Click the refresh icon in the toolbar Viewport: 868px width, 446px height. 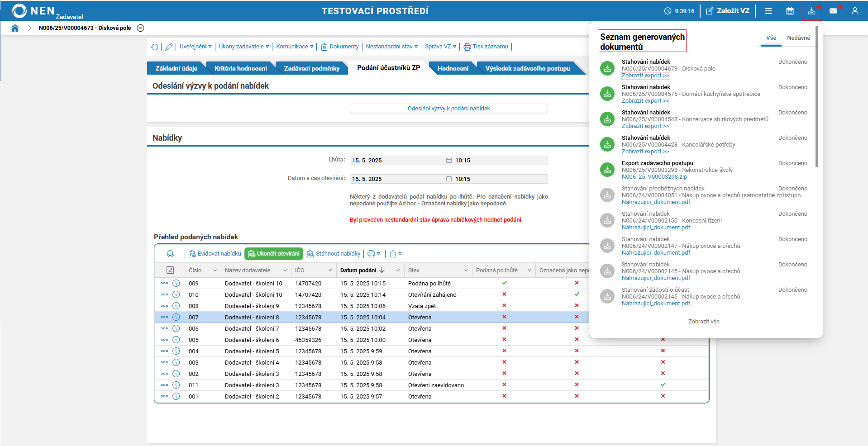tap(155, 47)
